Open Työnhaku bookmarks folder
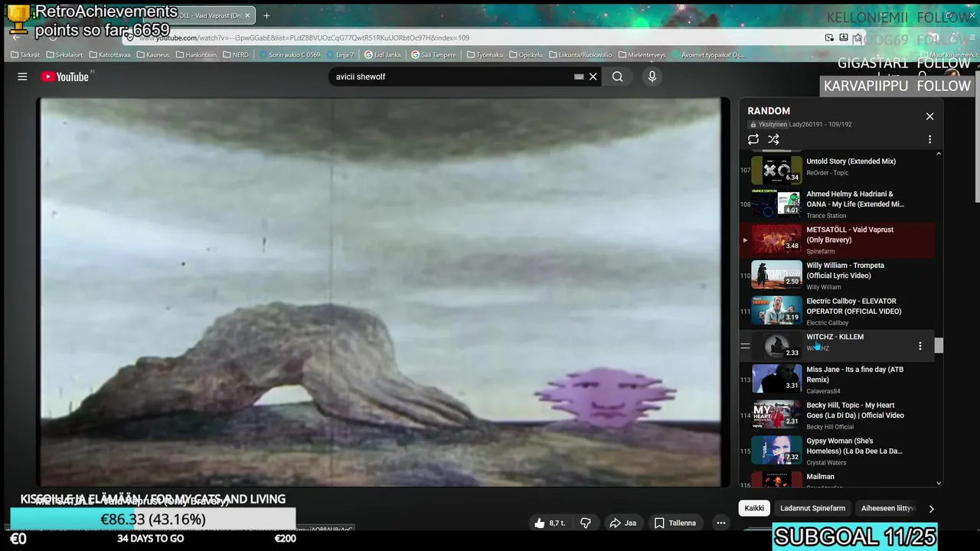The height and width of the screenshot is (551, 980). (x=485, y=55)
